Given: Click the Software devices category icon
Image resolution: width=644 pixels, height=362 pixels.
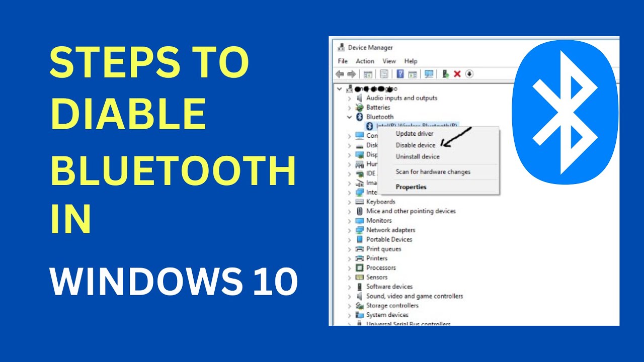Looking at the screenshot, I should (x=359, y=287).
